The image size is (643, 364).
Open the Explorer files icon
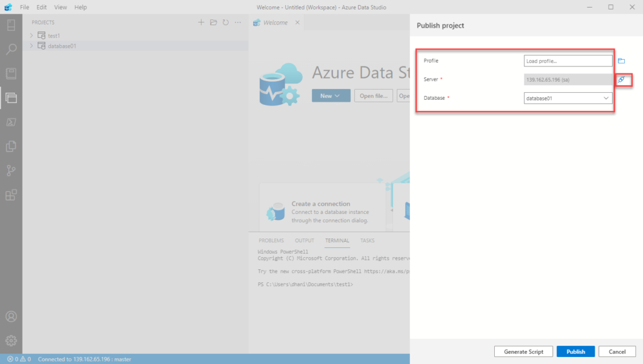pyautogui.click(x=11, y=146)
